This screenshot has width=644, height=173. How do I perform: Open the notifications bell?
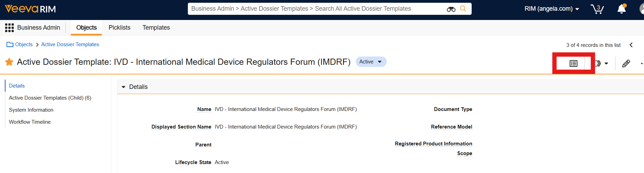point(622,9)
